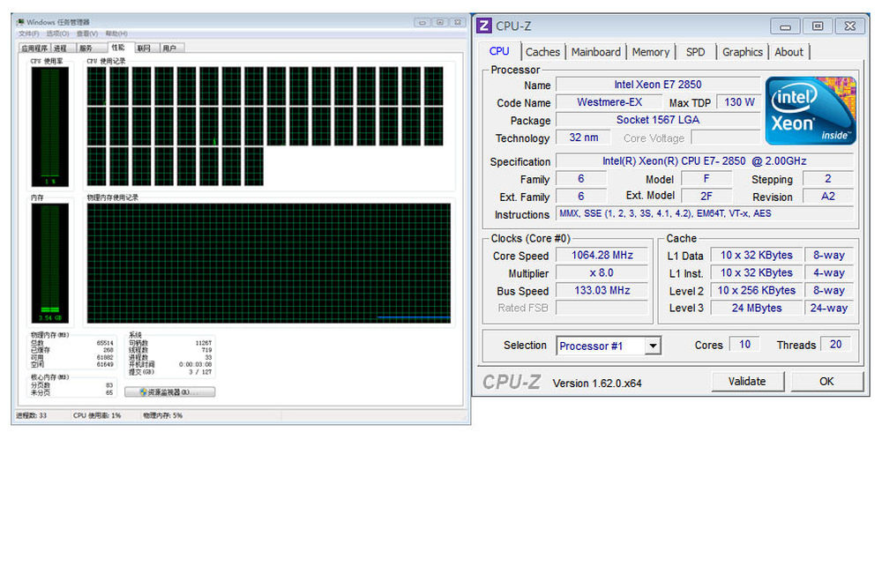The width and height of the screenshot is (882, 588).
Task: Minimize the Windows 任务管理器 window
Action: [422, 22]
